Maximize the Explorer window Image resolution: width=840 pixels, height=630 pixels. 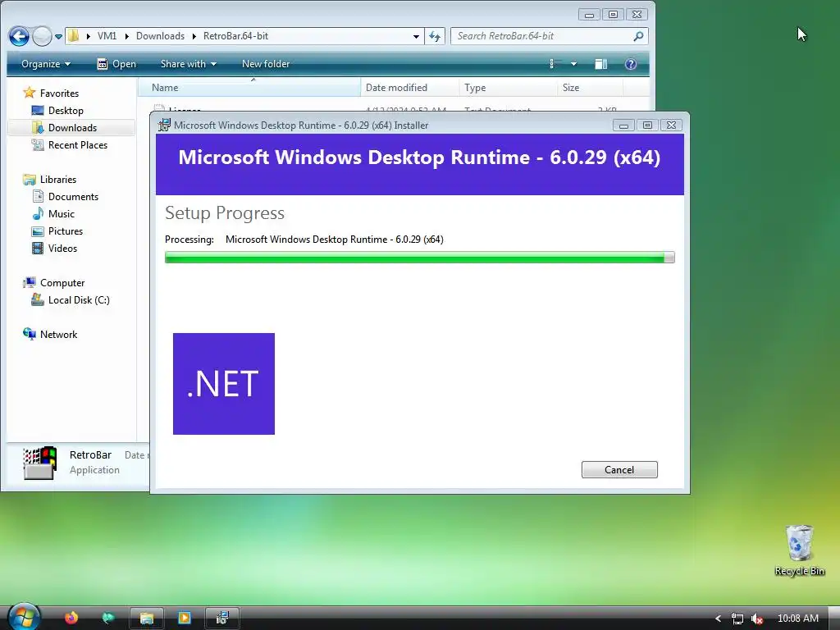(x=613, y=15)
